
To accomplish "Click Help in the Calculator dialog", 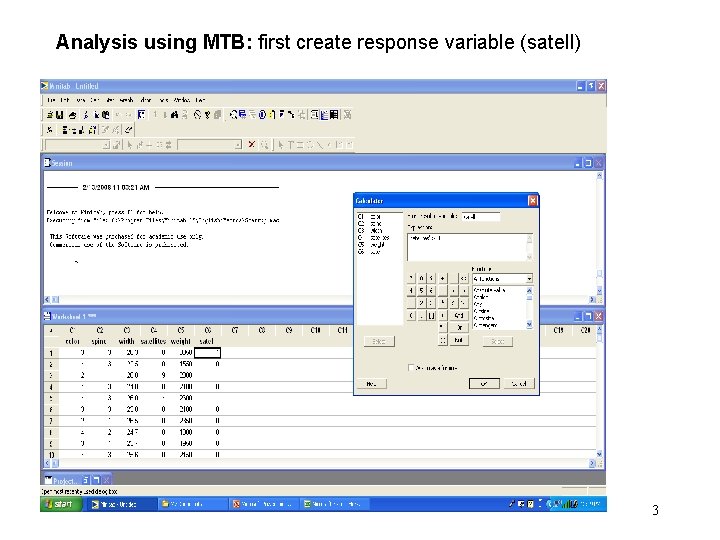I will pyautogui.click(x=371, y=383).
